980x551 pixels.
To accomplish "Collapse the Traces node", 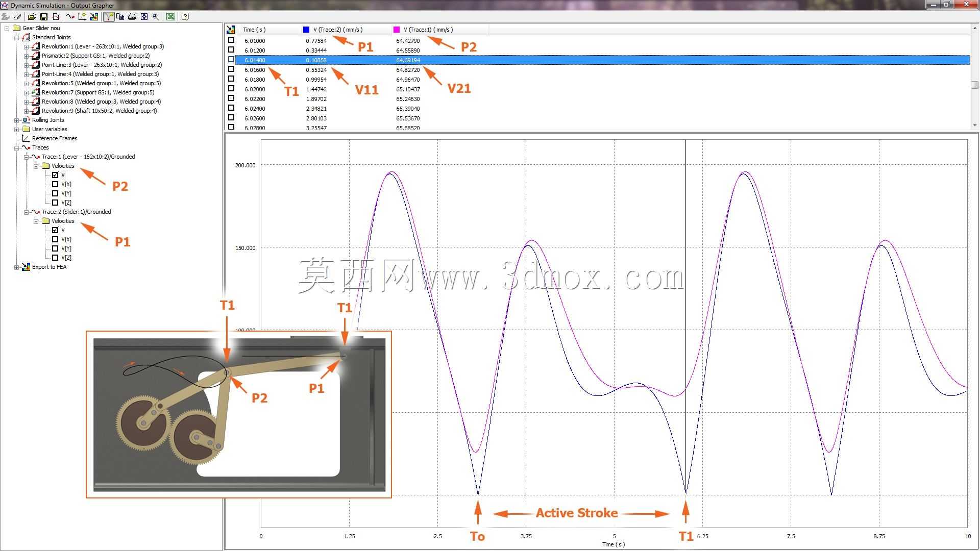I will coord(16,148).
